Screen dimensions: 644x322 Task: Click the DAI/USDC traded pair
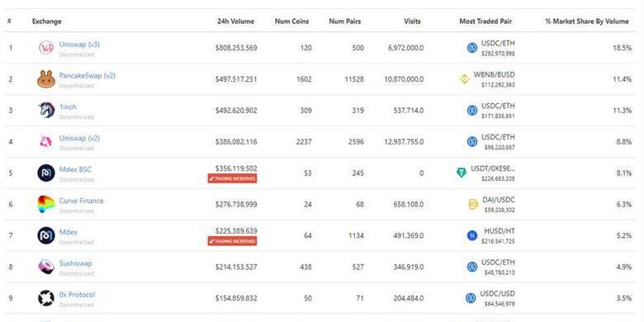point(498,200)
